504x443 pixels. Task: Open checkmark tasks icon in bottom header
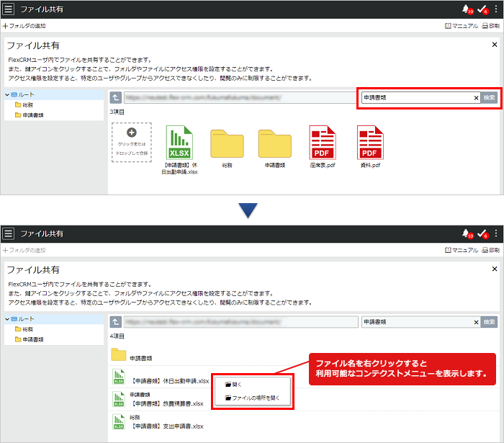(482, 233)
